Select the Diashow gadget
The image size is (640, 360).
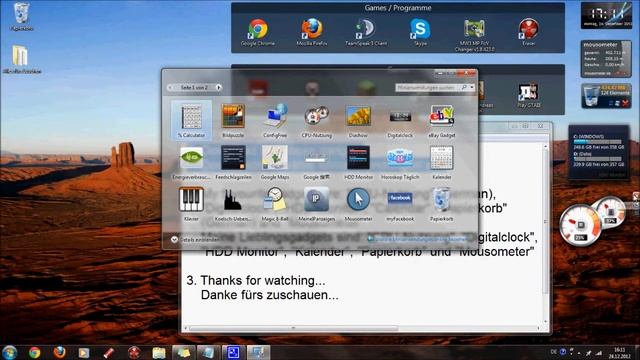(x=358, y=120)
